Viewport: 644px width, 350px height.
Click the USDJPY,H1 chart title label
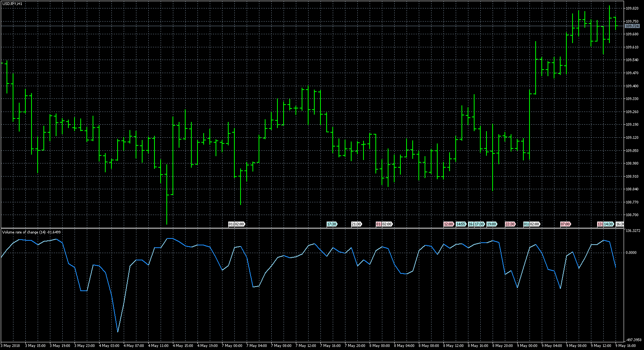click(12, 3)
